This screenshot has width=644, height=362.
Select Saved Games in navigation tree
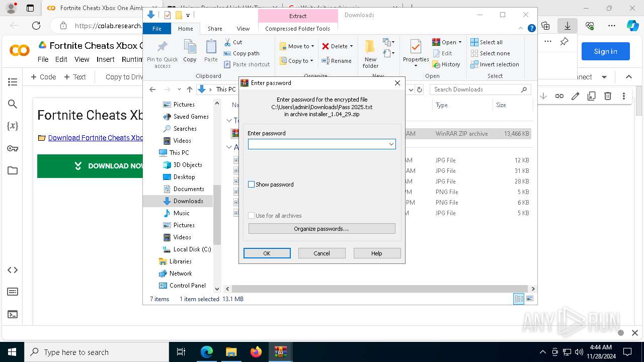[x=186, y=117]
